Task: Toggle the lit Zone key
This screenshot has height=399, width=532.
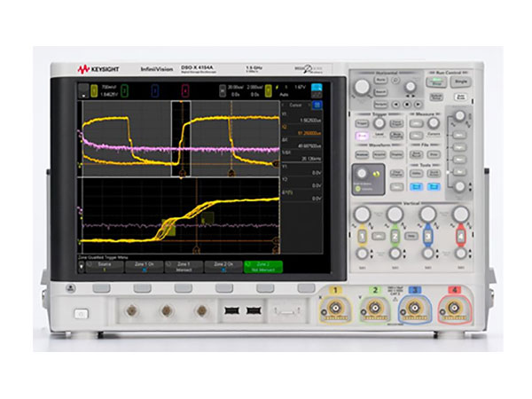Action: pyautogui.click(x=362, y=136)
